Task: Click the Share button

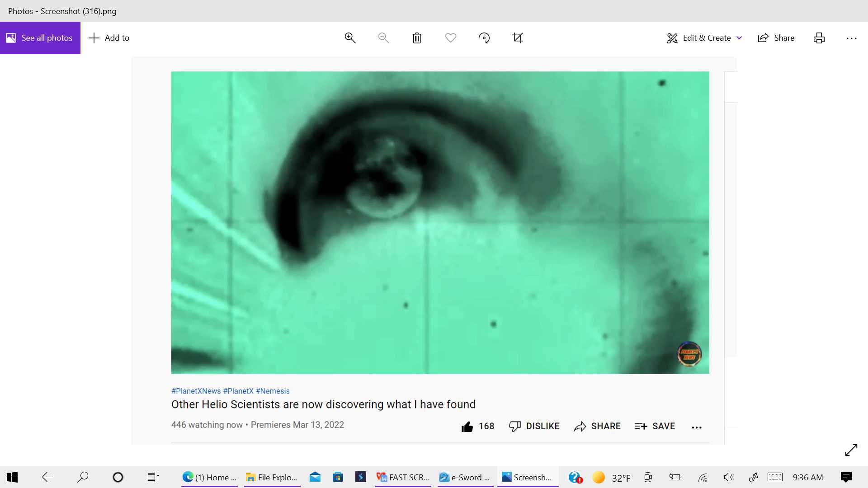Action: click(776, 38)
